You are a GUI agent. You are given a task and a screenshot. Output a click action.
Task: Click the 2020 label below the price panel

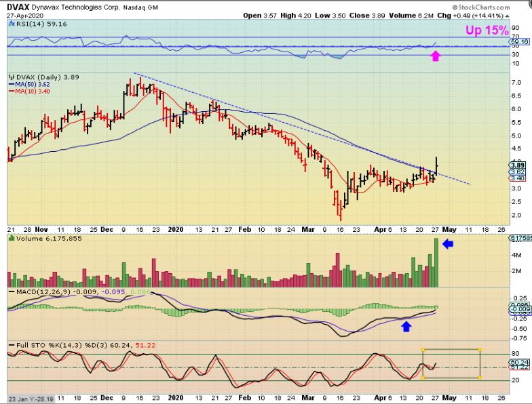tap(176, 229)
